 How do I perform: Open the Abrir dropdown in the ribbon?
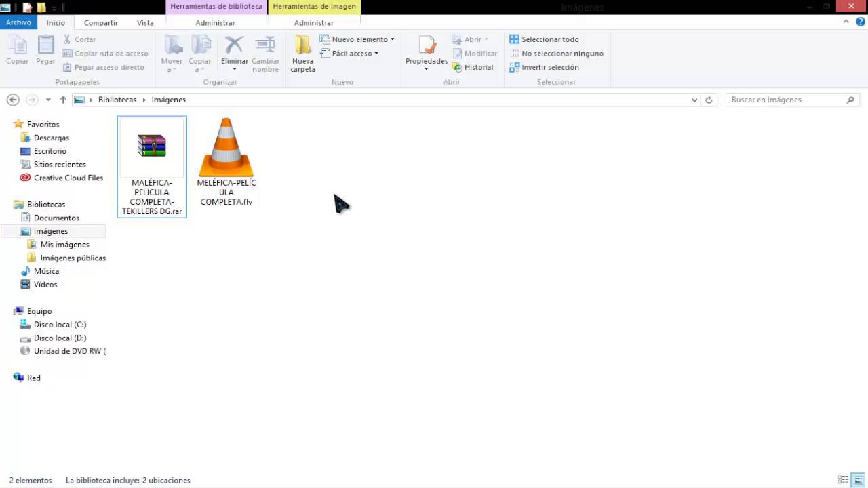point(470,39)
